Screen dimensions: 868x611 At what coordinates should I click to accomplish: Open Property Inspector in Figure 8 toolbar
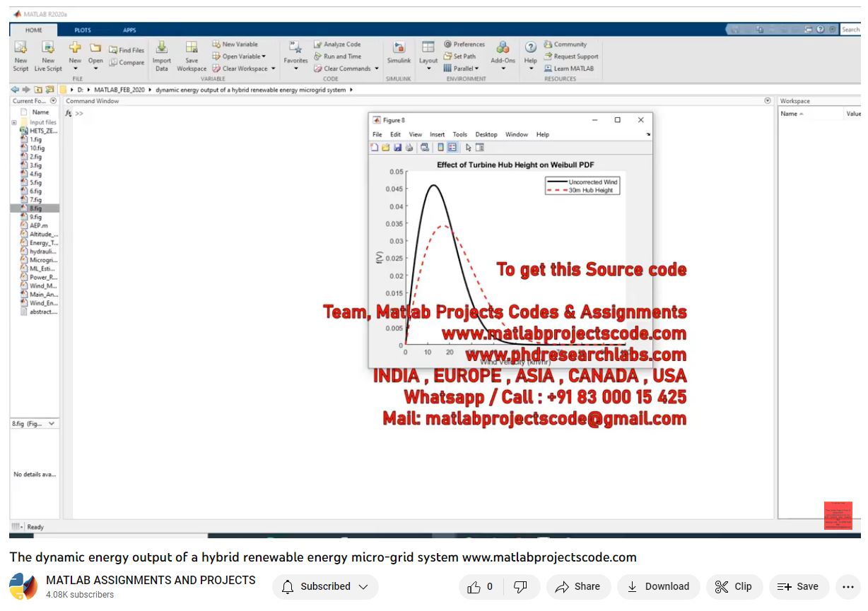(x=480, y=148)
